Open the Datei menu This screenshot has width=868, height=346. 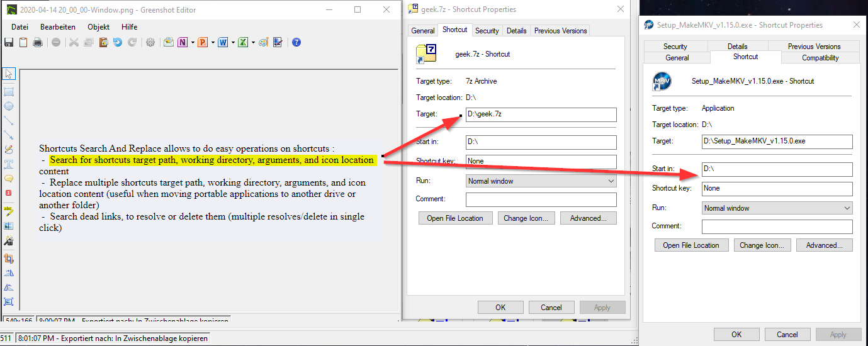pyautogui.click(x=20, y=27)
